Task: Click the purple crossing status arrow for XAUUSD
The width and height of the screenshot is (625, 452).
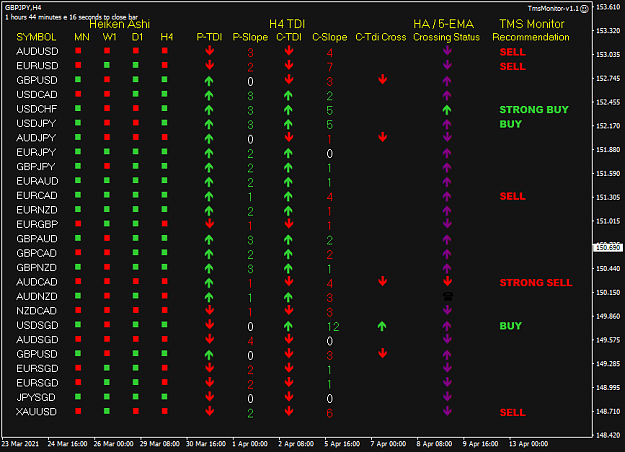Action: click(x=448, y=411)
